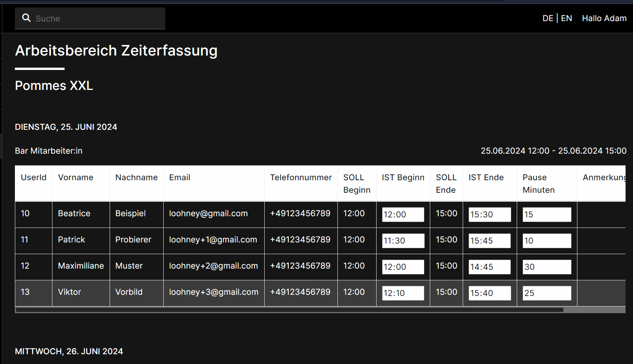The image size is (633, 364).
Task: Open the Hallo Adam user menu
Action: tap(604, 18)
